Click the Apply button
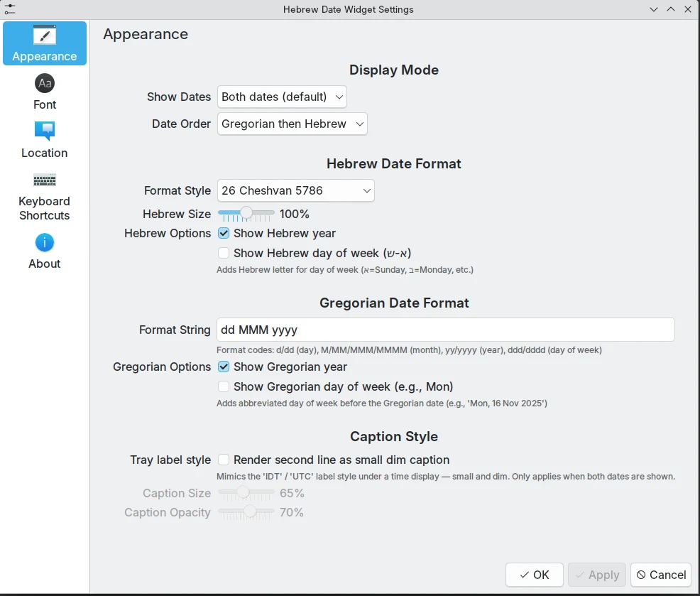Viewport: 700px width, 596px height. 596,575
